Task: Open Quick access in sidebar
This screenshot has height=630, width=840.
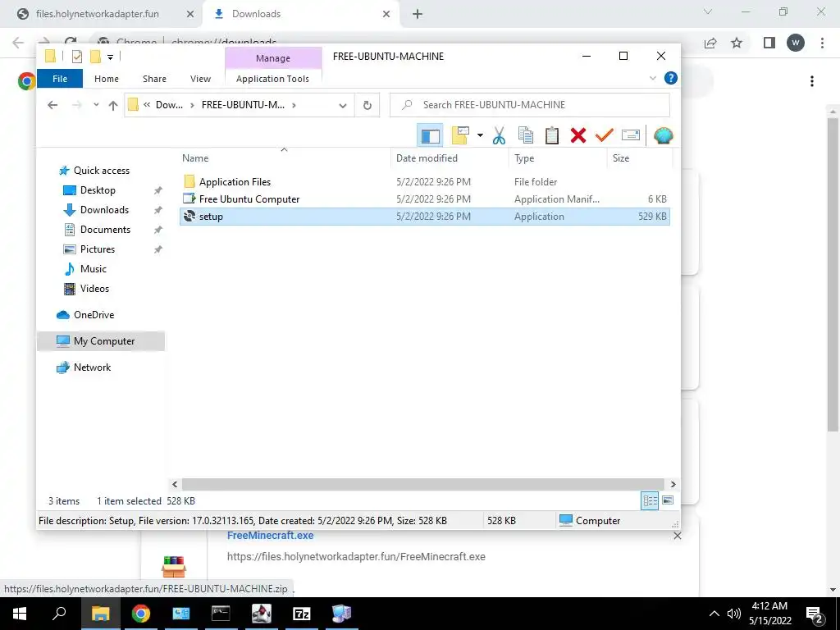Action: (x=101, y=171)
